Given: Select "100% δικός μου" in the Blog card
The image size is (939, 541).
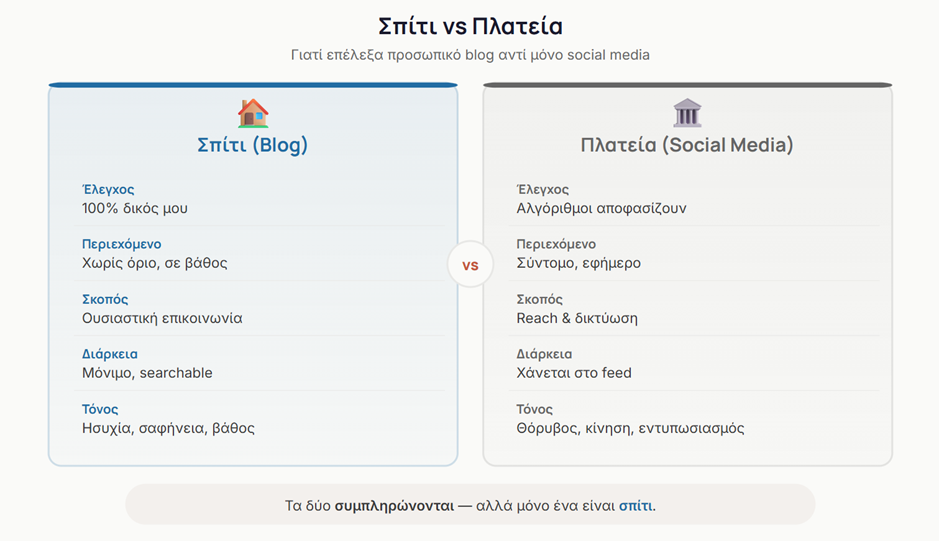Looking at the screenshot, I should (x=135, y=209).
